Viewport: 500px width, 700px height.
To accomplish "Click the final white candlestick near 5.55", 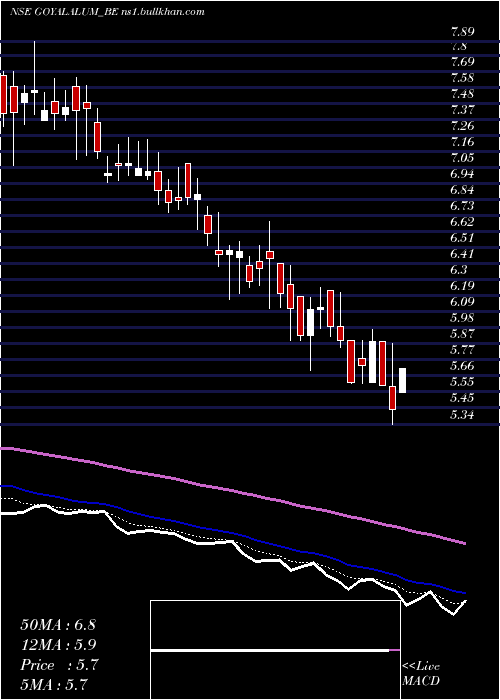I will [x=402, y=380].
